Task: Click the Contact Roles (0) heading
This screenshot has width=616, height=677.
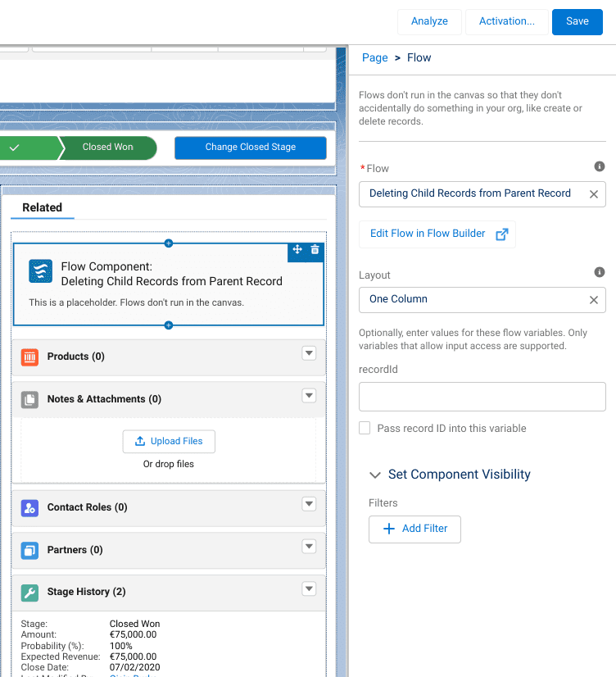Action: click(87, 507)
